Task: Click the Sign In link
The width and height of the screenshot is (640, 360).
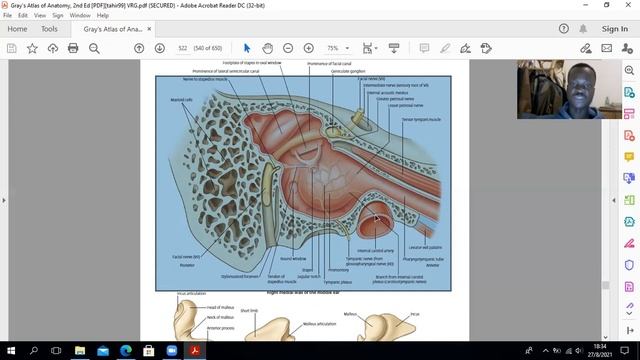Action: 614,29
